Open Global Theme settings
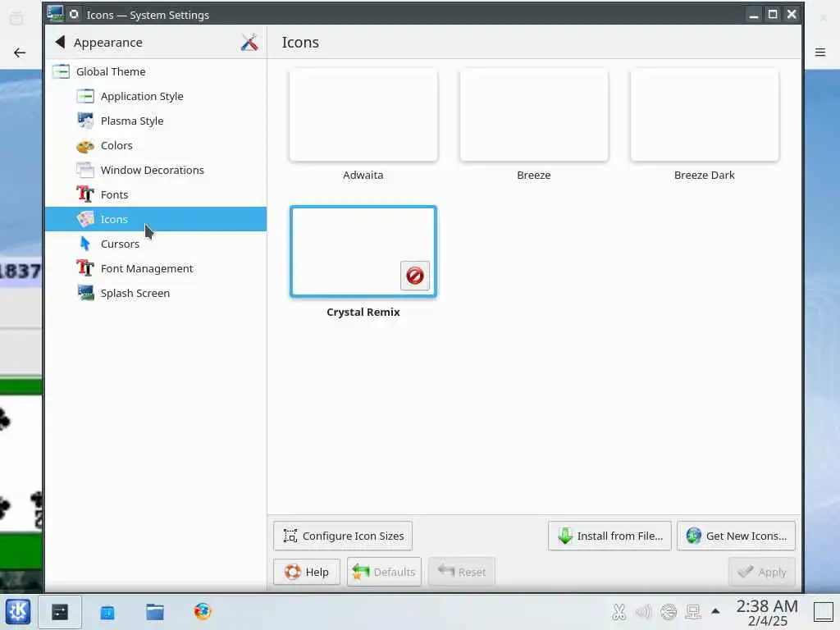This screenshot has width=840, height=630. 155,71
